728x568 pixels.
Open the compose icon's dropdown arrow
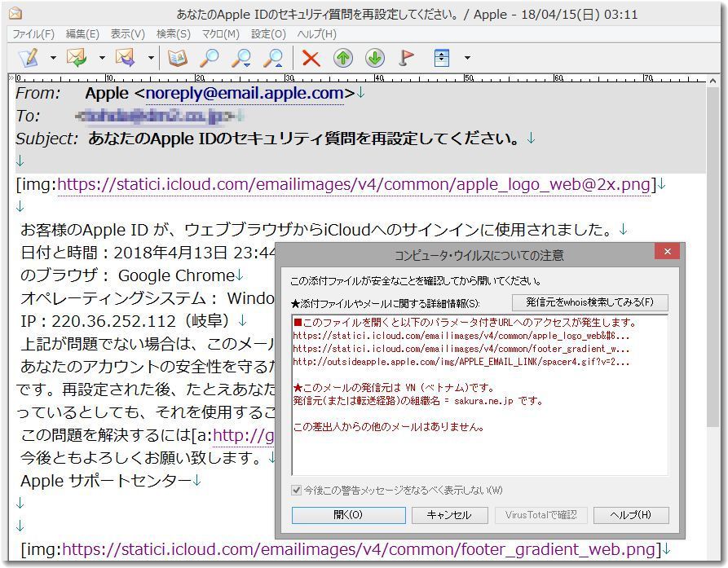(53, 58)
